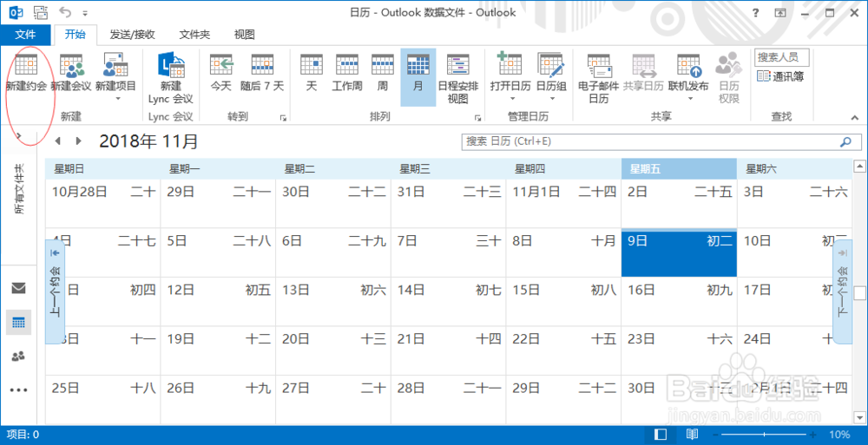Switch to Work Week view (工作周)
This screenshot has height=445, width=868.
coord(347,73)
